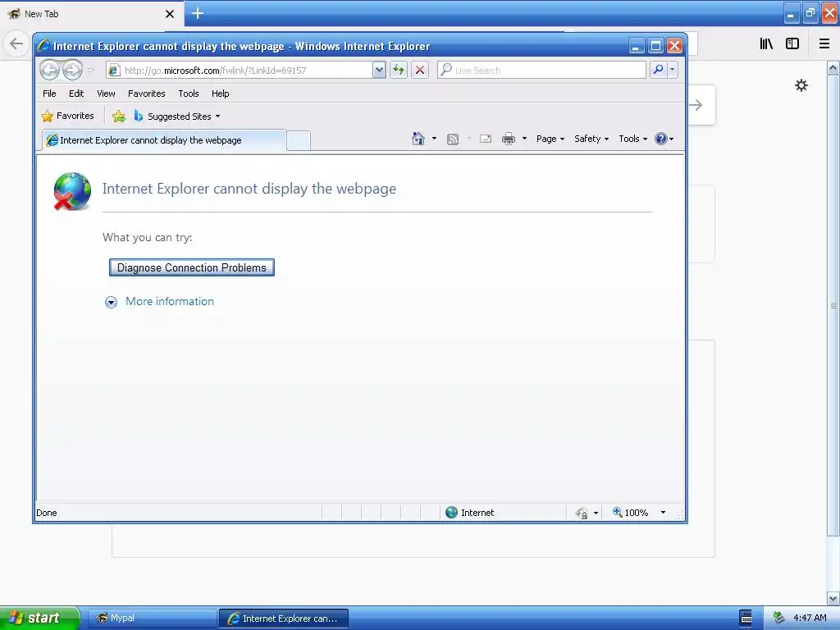Open the Tools menu in menu bar
The width and height of the screenshot is (840, 630).
pyautogui.click(x=189, y=94)
